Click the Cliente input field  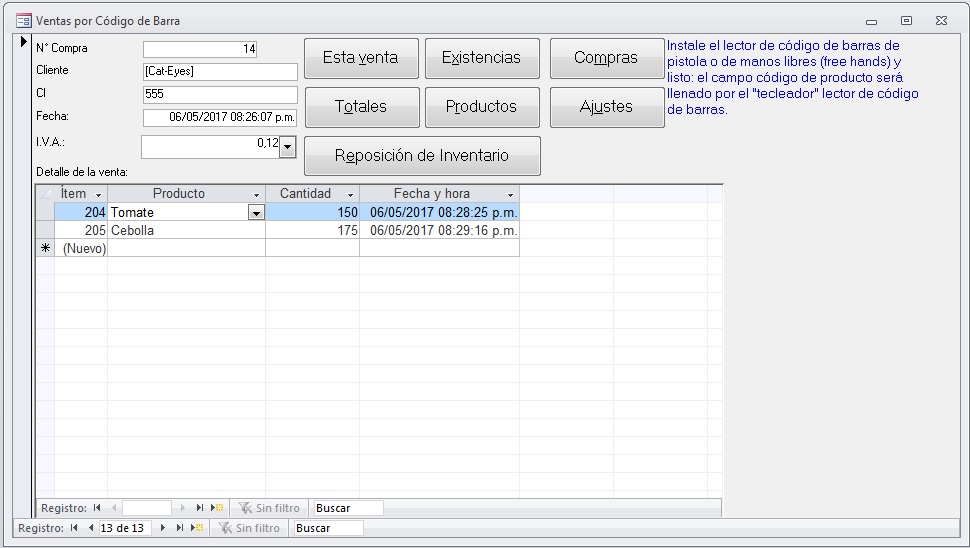(220, 72)
